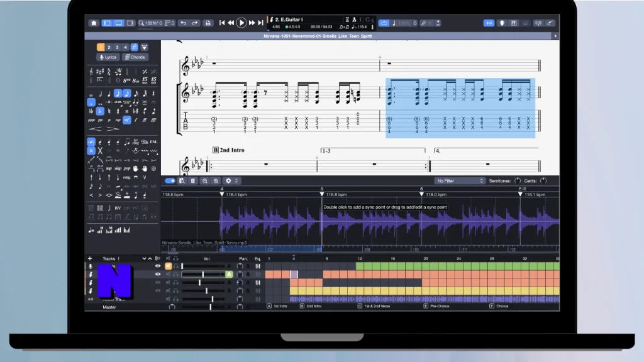The width and height of the screenshot is (644, 362).
Task: Select voice 4 in the palette
Action: click(125, 47)
